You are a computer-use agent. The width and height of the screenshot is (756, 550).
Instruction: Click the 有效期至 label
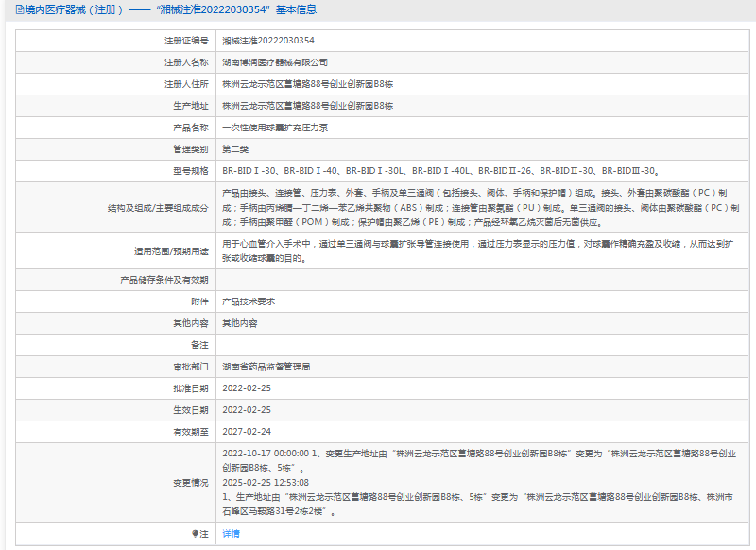coord(191,432)
